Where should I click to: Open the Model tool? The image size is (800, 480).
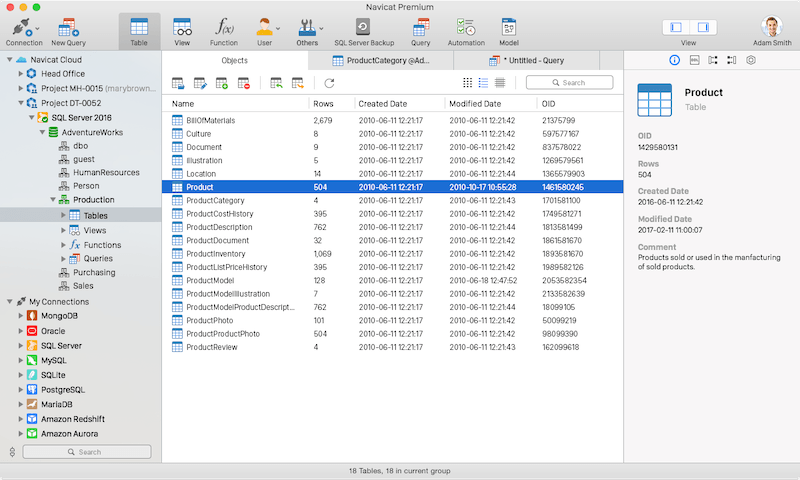(509, 32)
